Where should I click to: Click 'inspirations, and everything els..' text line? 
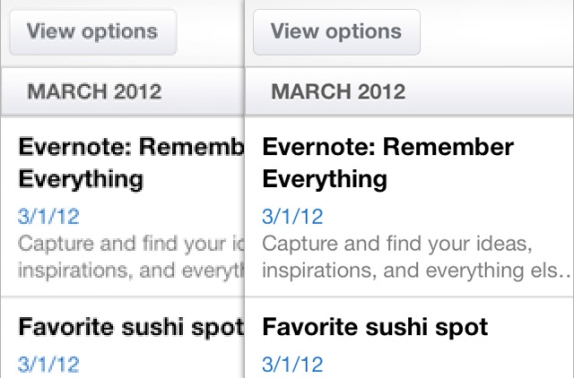[x=417, y=271]
